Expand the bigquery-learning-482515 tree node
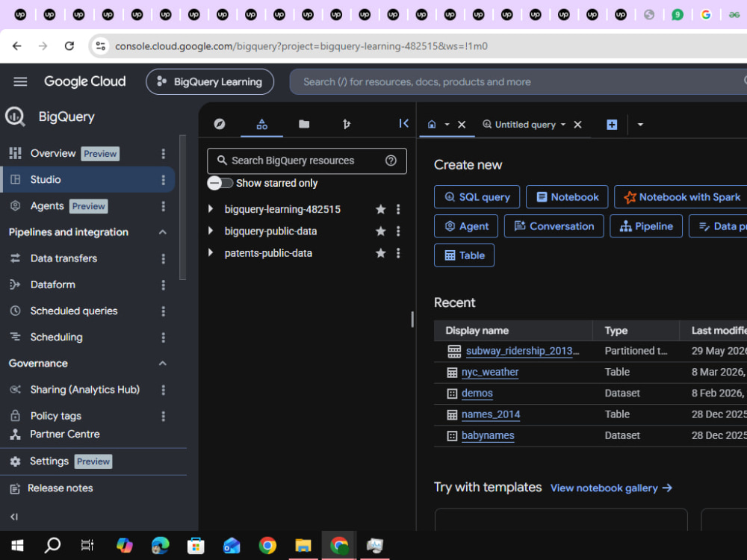 click(x=211, y=208)
